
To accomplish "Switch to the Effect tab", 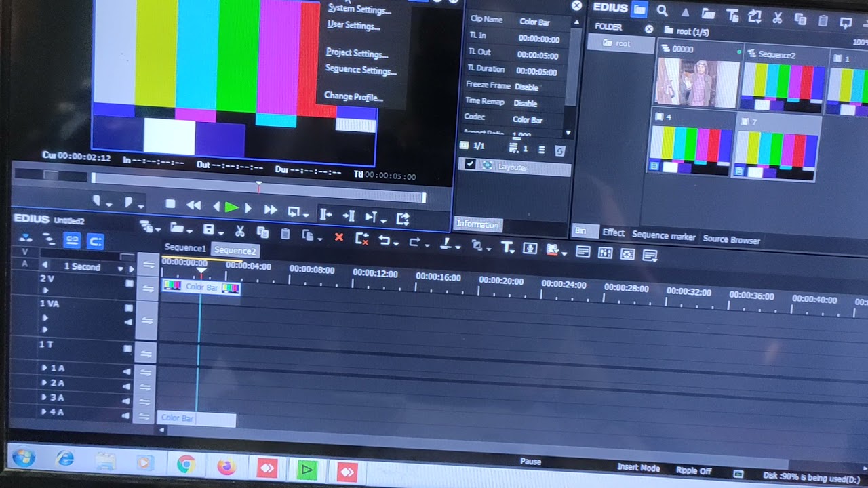I will tap(613, 232).
